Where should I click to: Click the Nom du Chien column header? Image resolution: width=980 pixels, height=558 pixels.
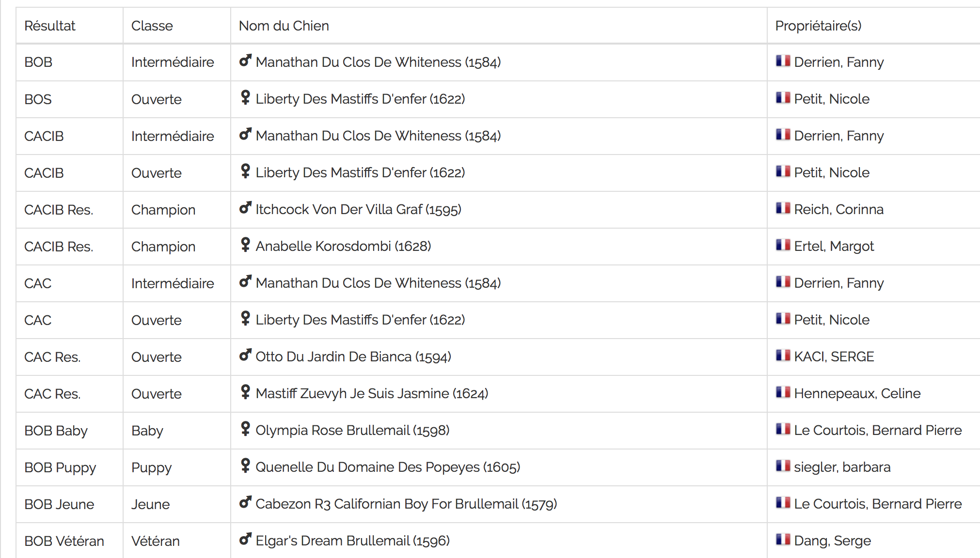point(284,26)
